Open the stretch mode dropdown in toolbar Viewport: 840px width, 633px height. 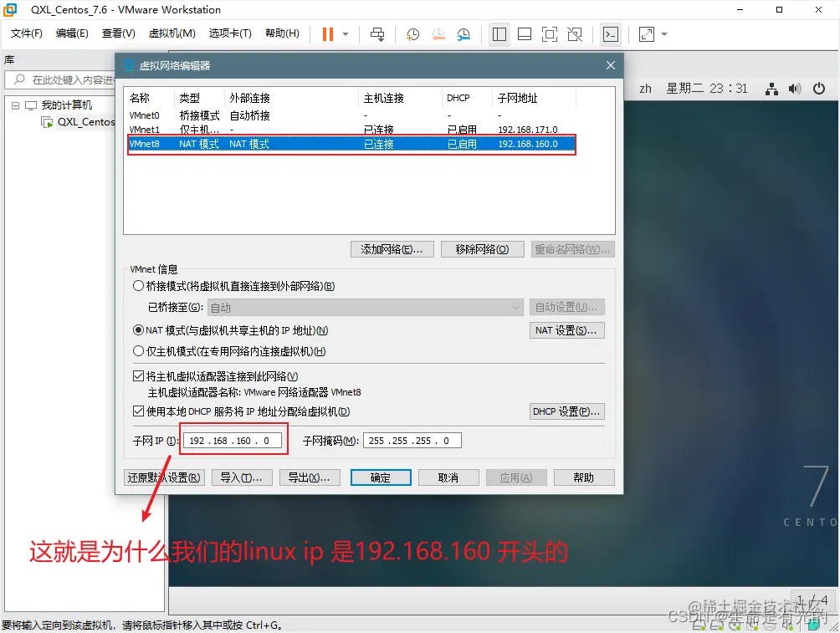661,33
